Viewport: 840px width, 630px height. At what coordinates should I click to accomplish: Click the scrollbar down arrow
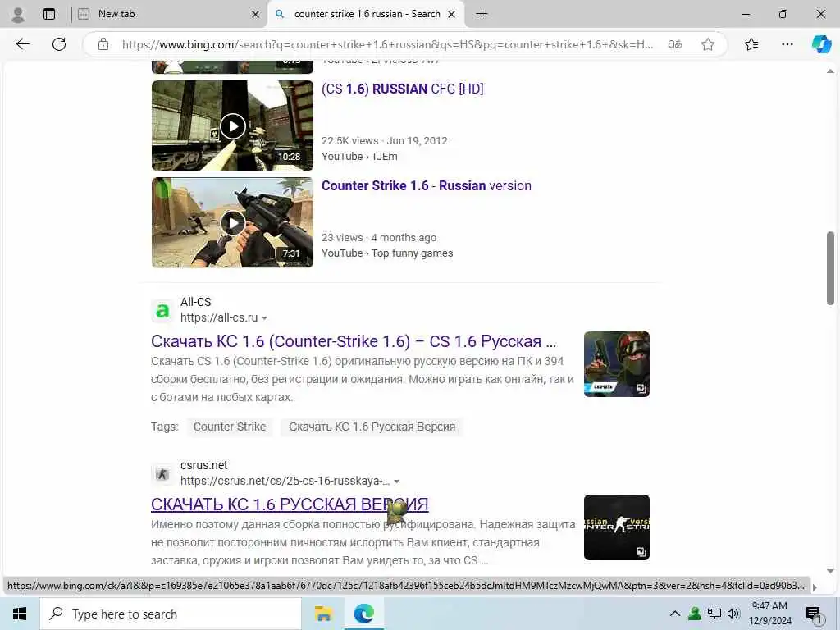(830, 571)
